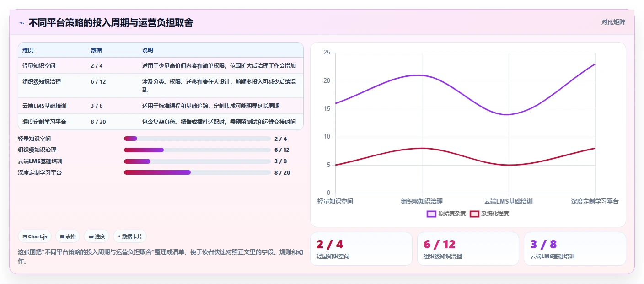The height and width of the screenshot is (284, 644).
Task: Click the 对比矩阵 label in header
Action: (x=613, y=22)
